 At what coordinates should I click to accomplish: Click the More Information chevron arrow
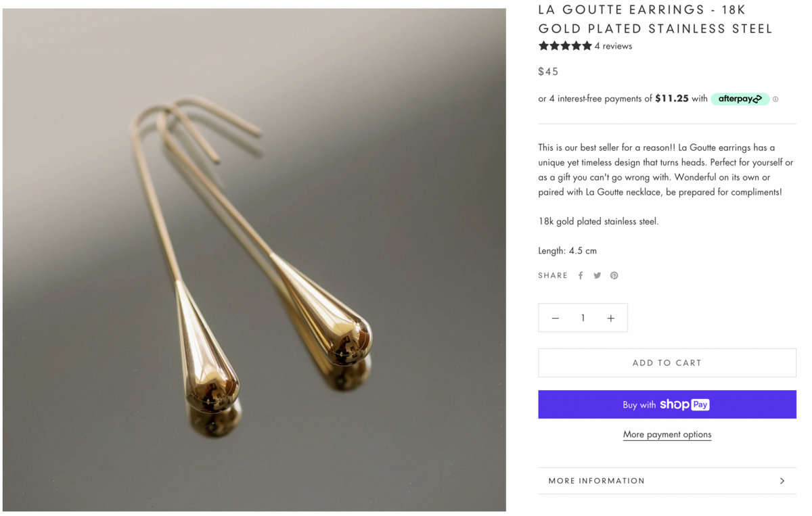pos(782,481)
